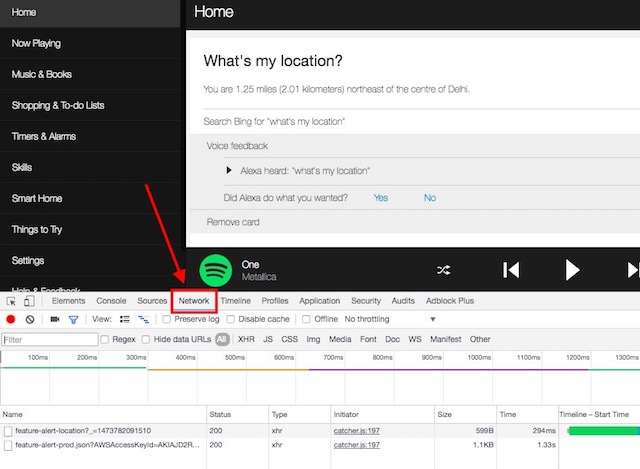Click Yes for Alexa feedback

pyautogui.click(x=381, y=198)
